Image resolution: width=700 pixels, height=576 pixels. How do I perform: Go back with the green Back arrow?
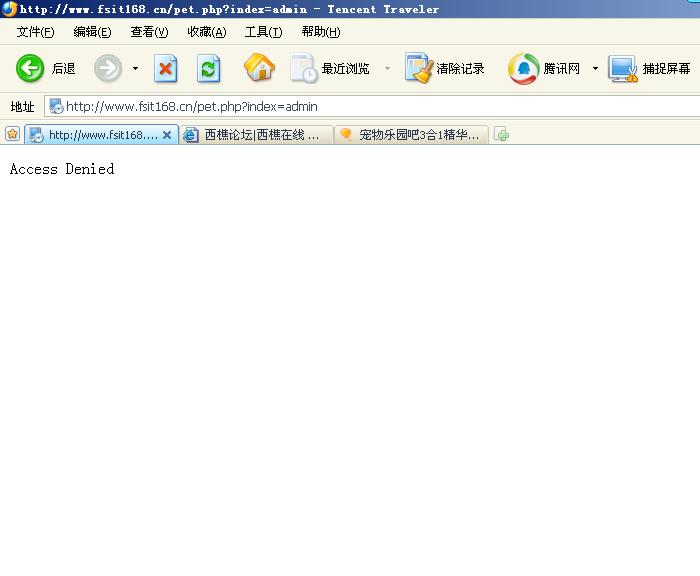click(x=30, y=68)
